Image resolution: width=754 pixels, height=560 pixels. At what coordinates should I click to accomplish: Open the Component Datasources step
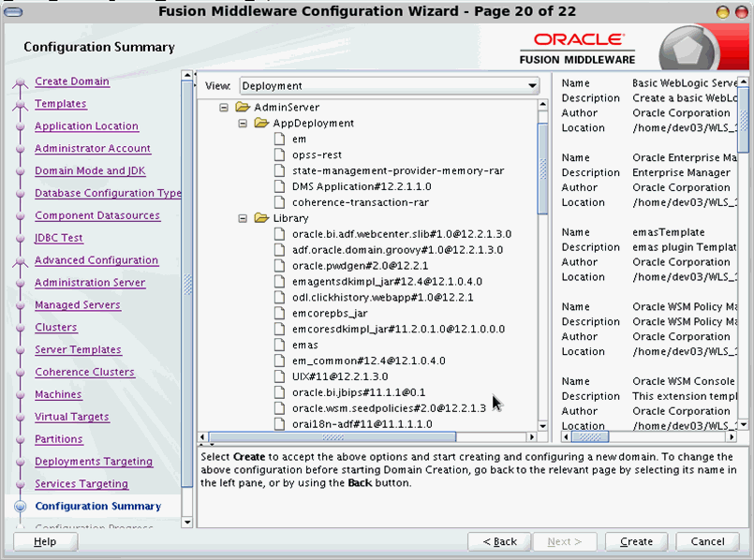[97, 215]
